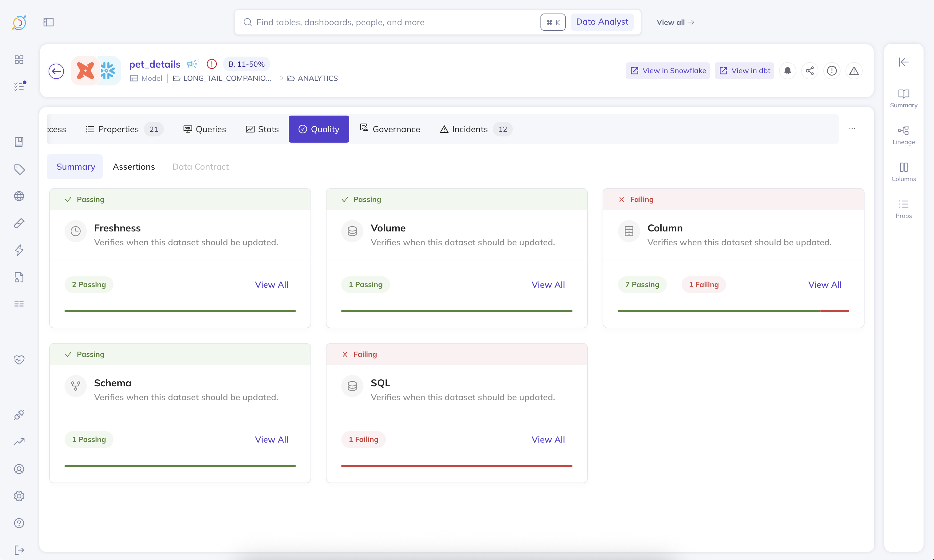
Task: Click the notification bell icon
Action: (x=787, y=71)
